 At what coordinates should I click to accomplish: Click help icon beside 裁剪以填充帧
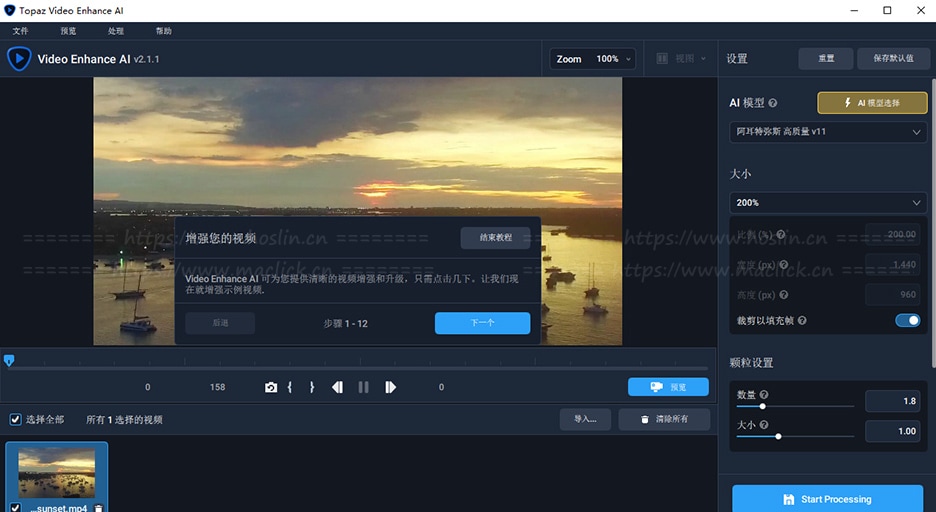pyautogui.click(x=802, y=320)
